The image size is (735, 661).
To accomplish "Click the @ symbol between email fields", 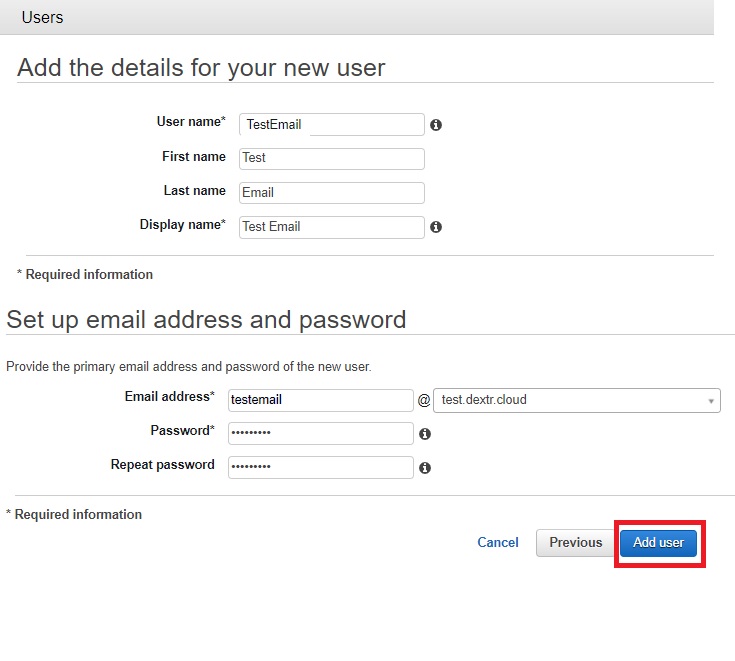I will coord(424,400).
